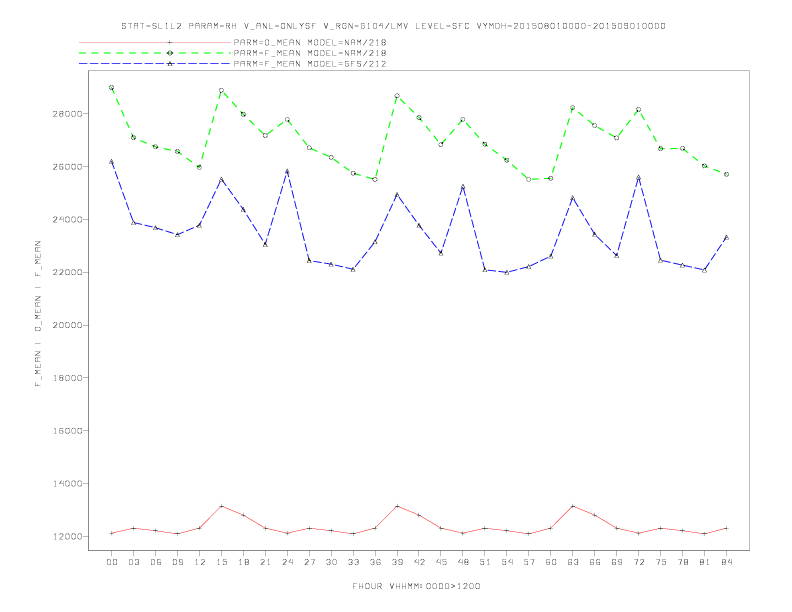Click the 14000 y-axis tick label

coord(67,484)
